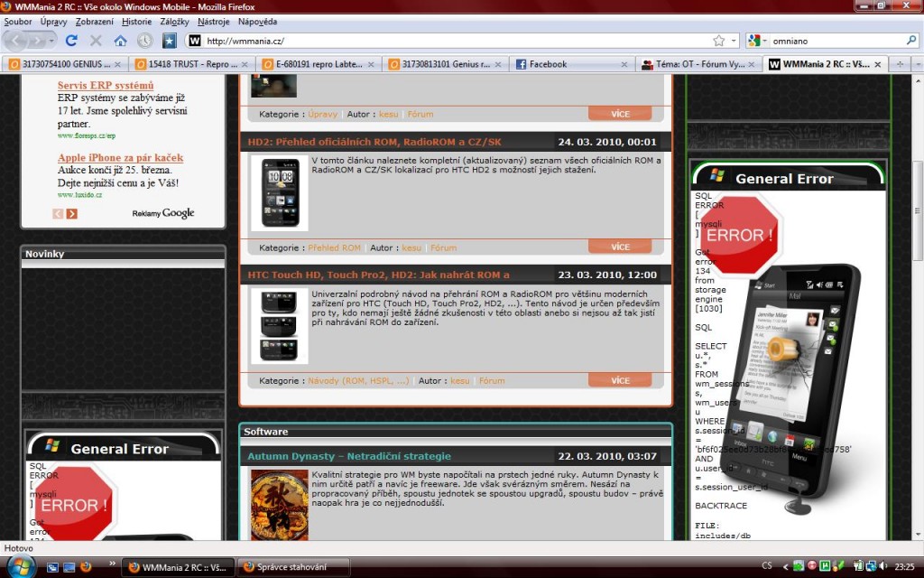Open the Windows Start orb
Viewport: 924px width, 578px height.
point(20,567)
